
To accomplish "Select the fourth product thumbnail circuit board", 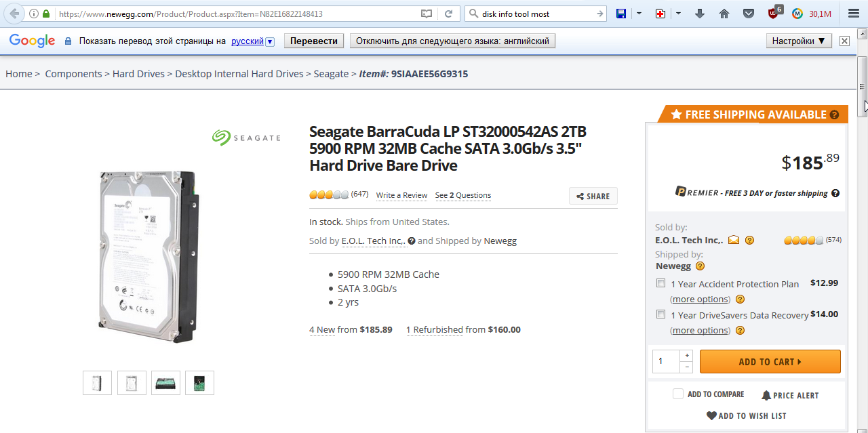I will pyautogui.click(x=199, y=383).
